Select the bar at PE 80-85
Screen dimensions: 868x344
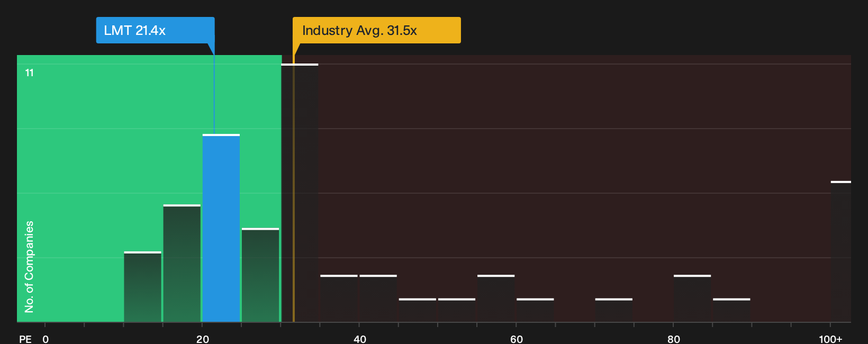click(692, 298)
